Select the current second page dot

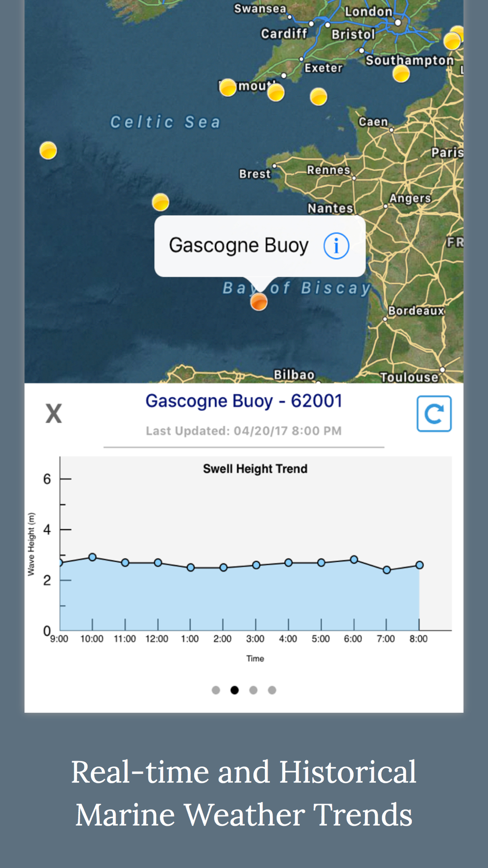coord(235,690)
